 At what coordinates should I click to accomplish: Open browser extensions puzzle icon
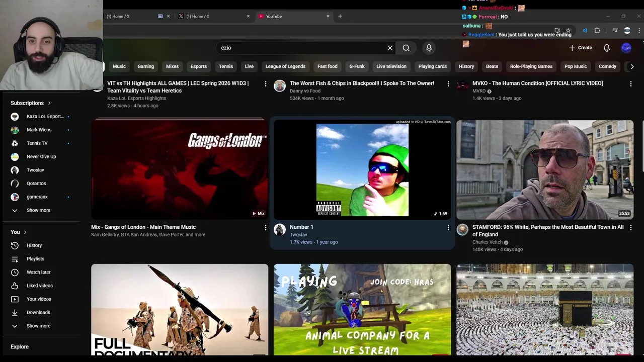597,31
